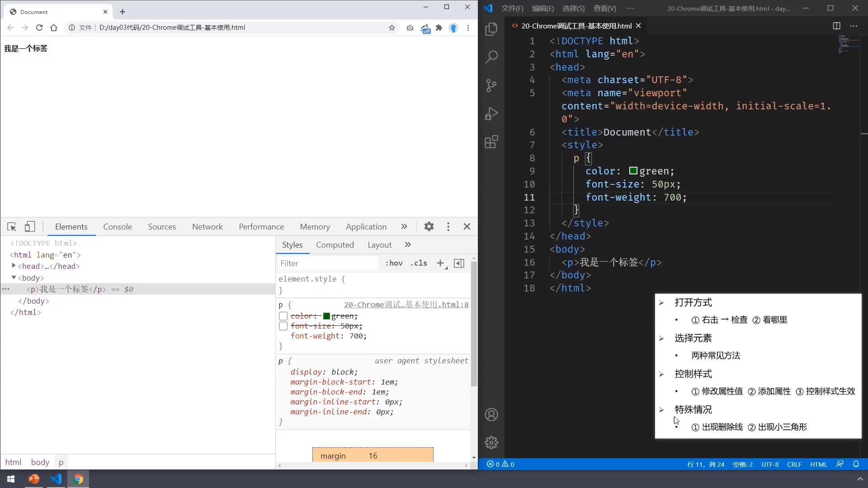This screenshot has width=868, height=488.
Task: Open Chrome profile avatar
Action: (x=453, y=28)
